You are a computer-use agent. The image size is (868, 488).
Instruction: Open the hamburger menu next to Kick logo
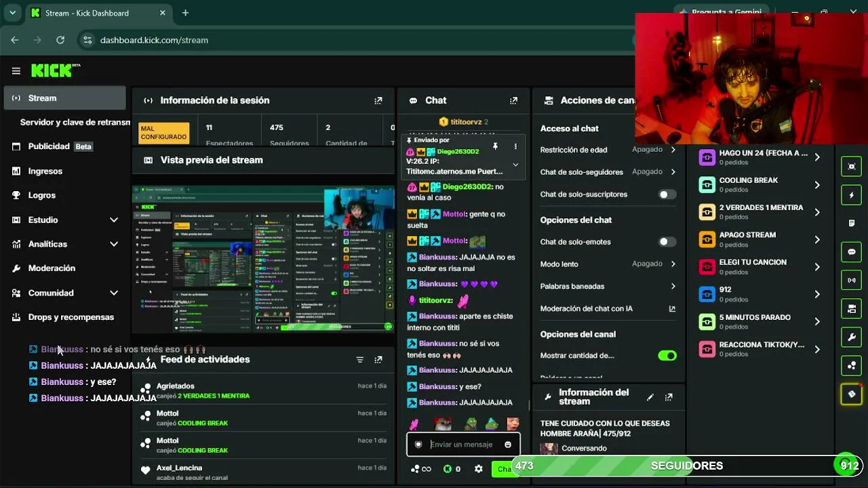click(x=16, y=70)
